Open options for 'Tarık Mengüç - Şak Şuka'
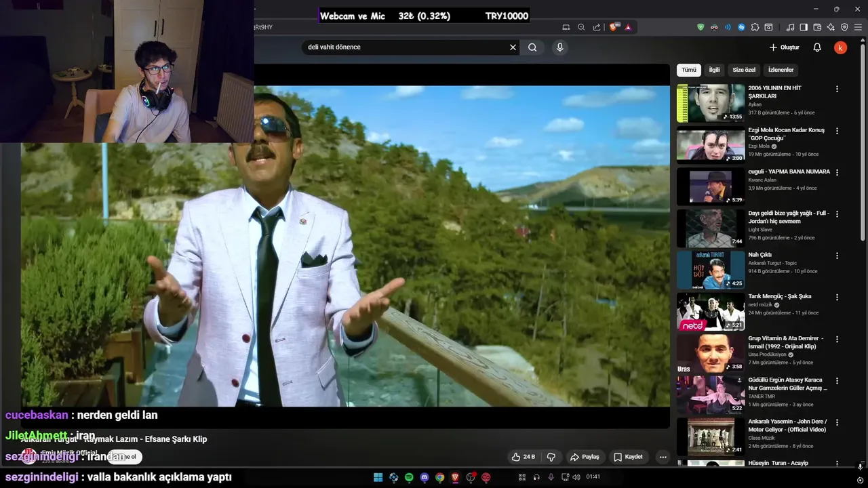 (x=837, y=297)
